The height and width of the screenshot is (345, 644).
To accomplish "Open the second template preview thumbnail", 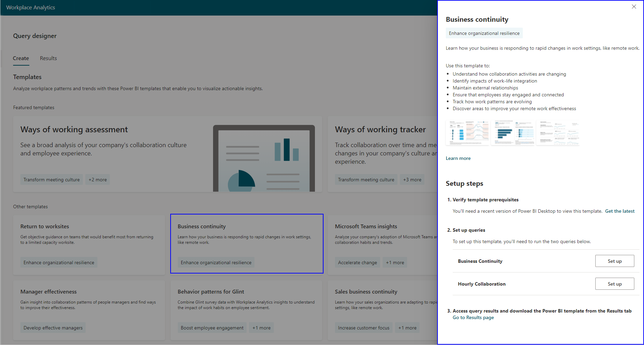I will (513, 133).
